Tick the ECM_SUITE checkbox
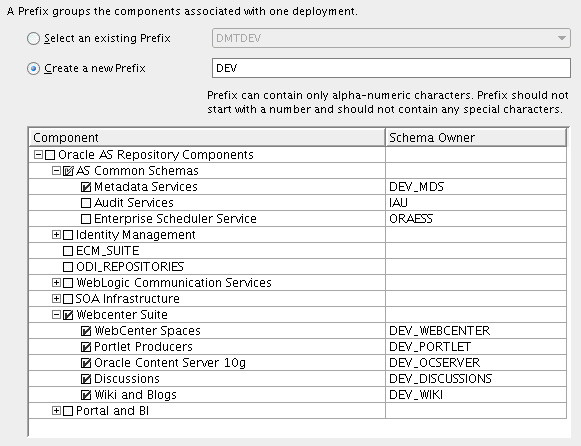This screenshot has width=581, height=446. pos(68,251)
